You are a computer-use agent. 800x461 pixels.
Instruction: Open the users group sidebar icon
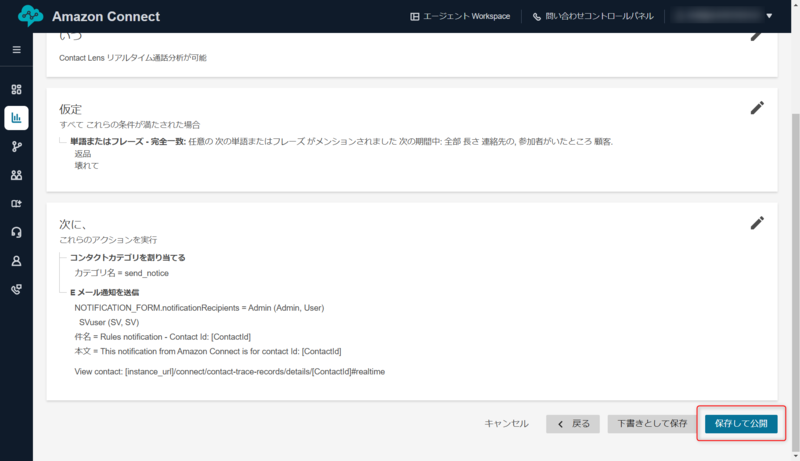pyautogui.click(x=16, y=175)
